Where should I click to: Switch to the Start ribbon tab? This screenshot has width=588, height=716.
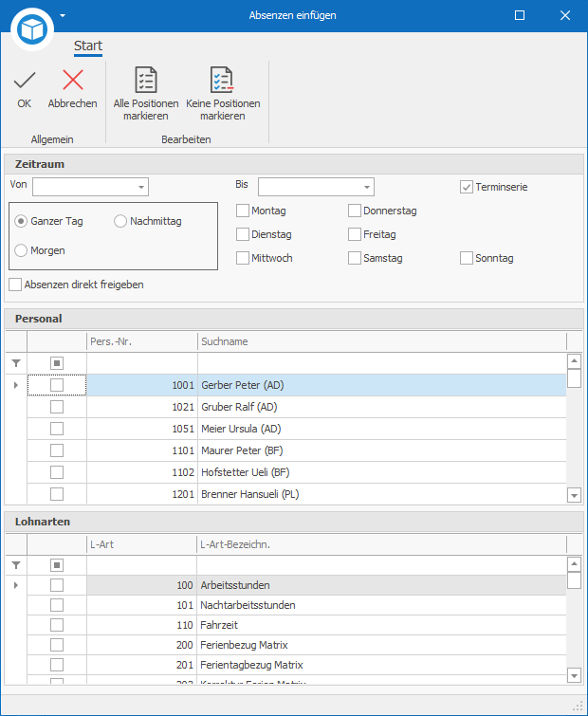pos(88,46)
